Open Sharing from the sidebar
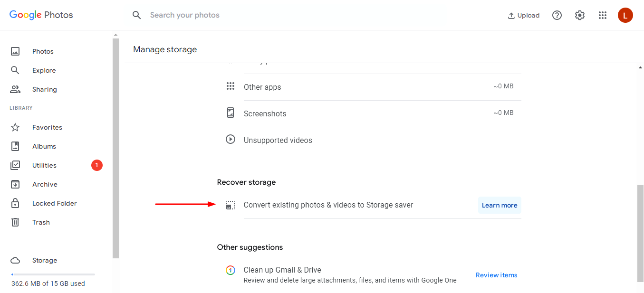644x293 pixels. click(15, 89)
